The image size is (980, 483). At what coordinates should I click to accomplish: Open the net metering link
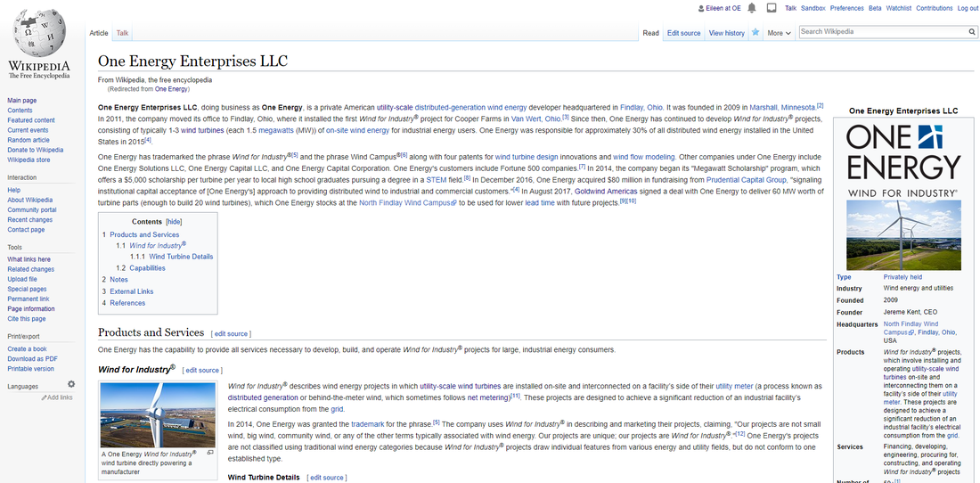pos(487,397)
